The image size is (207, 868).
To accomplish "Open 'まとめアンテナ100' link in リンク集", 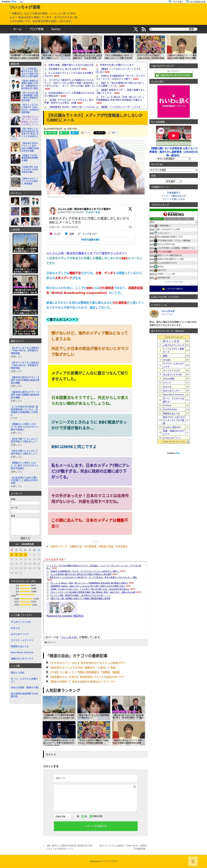I will pyautogui.click(x=21, y=622).
